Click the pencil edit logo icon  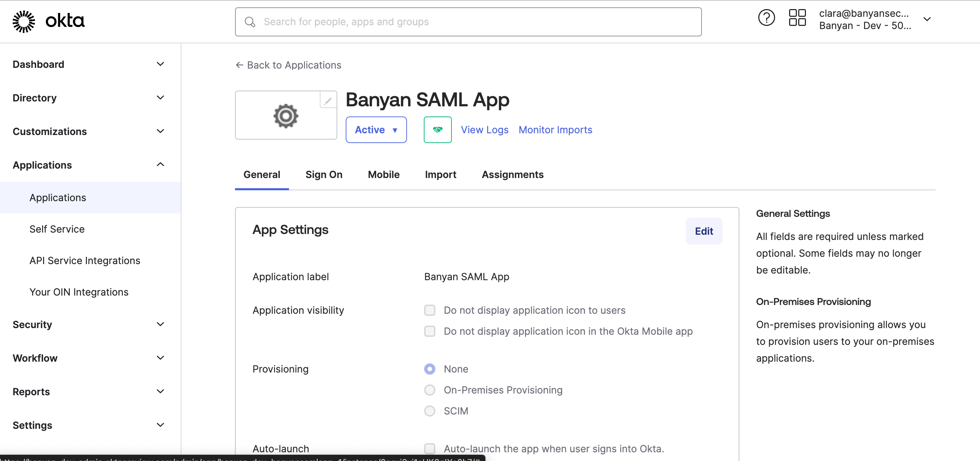tap(327, 100)
